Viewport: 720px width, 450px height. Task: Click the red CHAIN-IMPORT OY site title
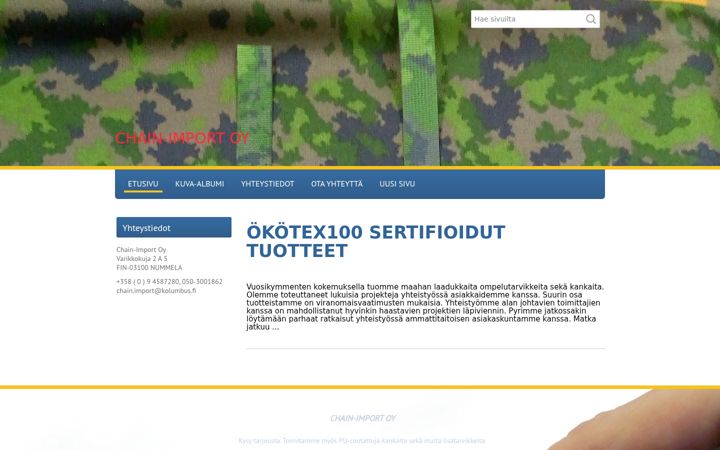182,138
